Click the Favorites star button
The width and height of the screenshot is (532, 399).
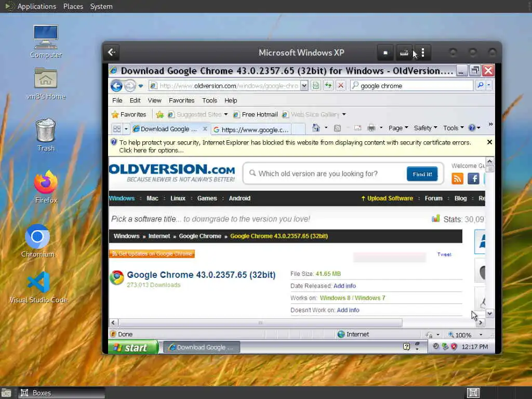pyautogui.click(x=129, y=115)
